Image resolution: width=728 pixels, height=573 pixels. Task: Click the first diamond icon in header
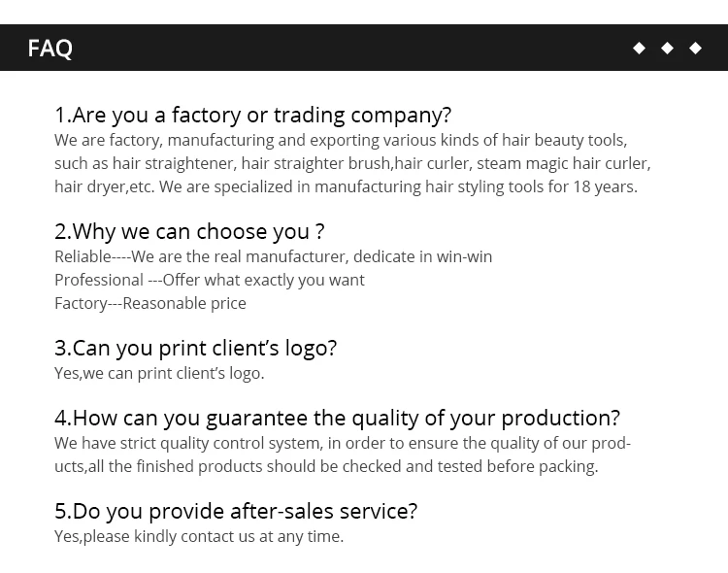[639, 48]
